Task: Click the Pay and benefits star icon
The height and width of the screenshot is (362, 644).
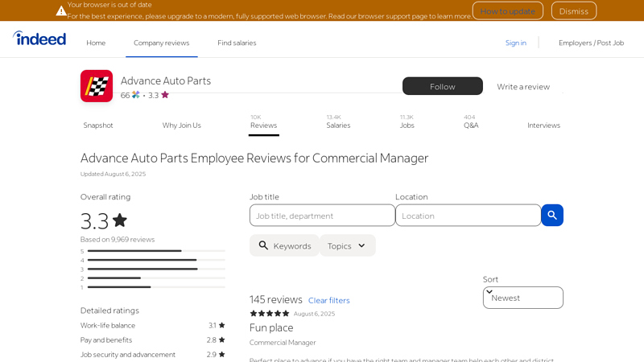Action: tap(222, 339)
